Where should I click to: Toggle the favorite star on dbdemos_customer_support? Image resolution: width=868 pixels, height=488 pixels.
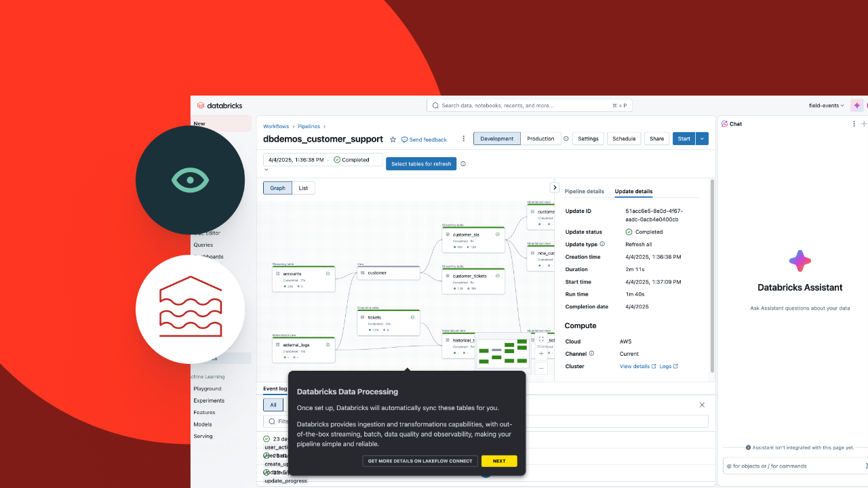click(393, 139)
